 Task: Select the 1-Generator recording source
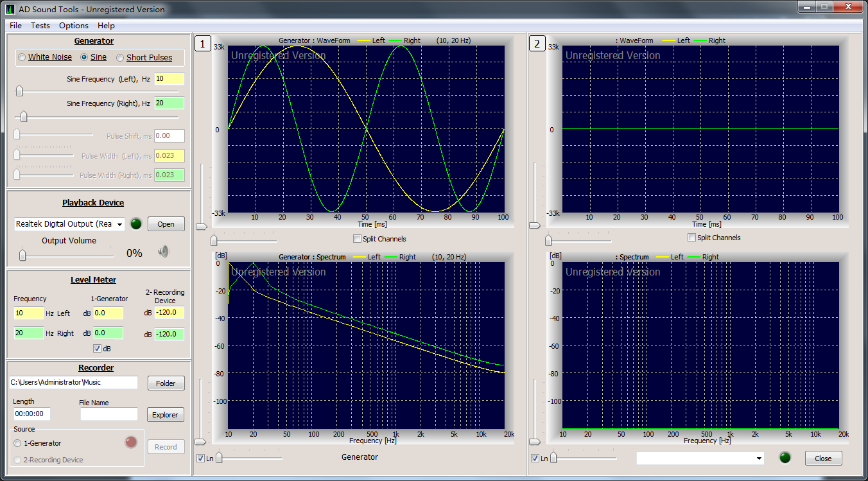[x=37, y=443]
